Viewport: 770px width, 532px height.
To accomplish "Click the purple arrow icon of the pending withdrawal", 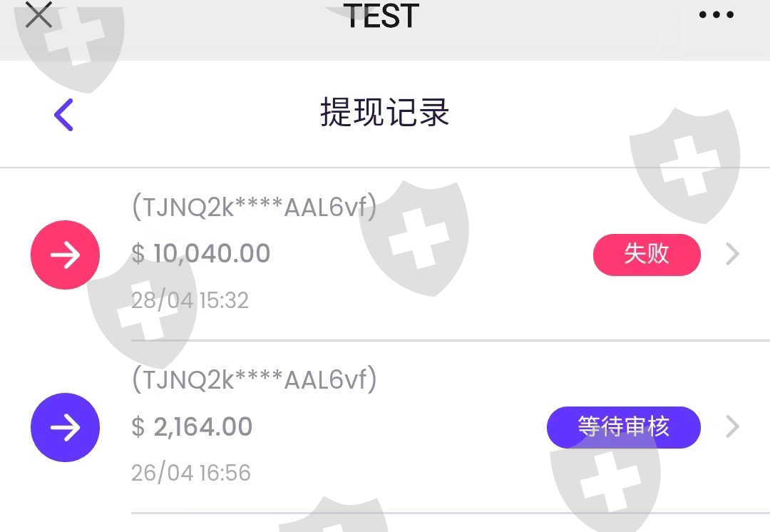I will pyautogui.click(x=65, y=427).
